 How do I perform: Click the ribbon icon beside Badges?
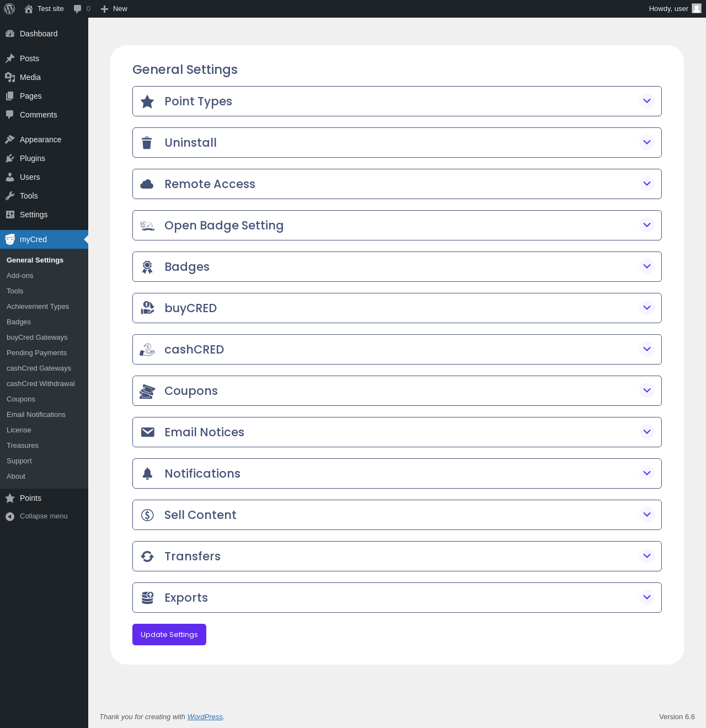[x=147, y=267]
